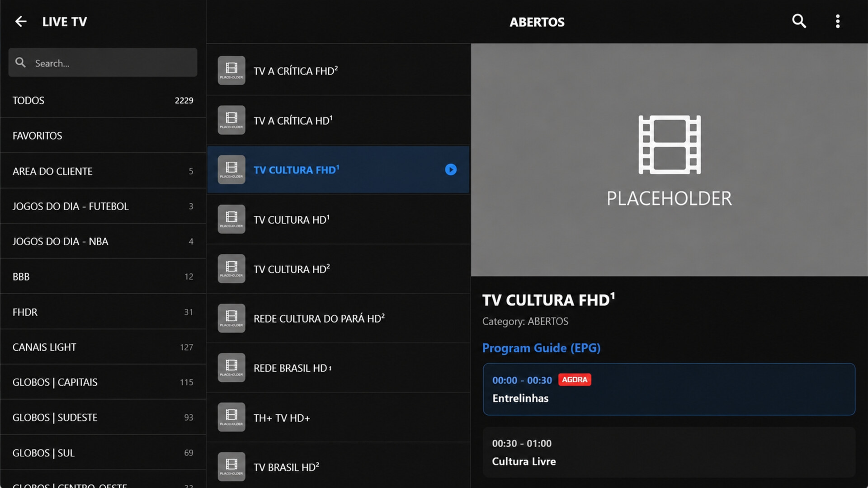This screenshot has width=868, height=488.
Task: Click the TV CULTURA HD¹ placeholder logo
Action: pyautogui.click(x=231, y=219)
